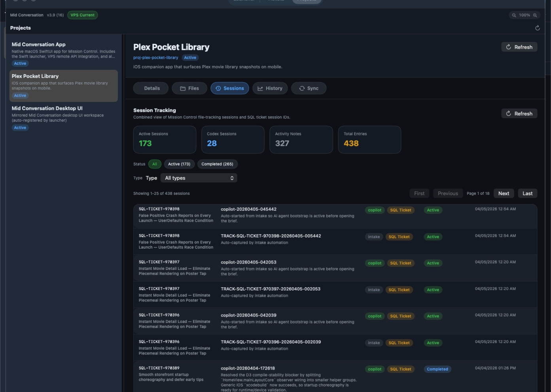Click the refresh icon in the Session Tracking header
Viewport: 551px width, 392px height.
(508, 113)
